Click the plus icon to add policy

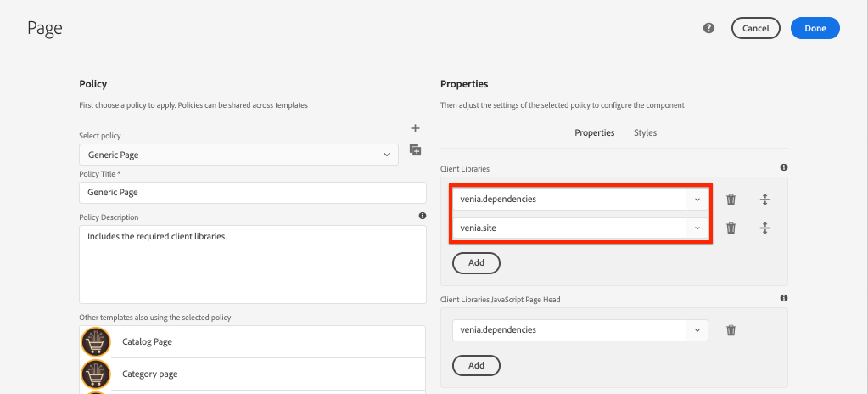click(x=415, y=128)
